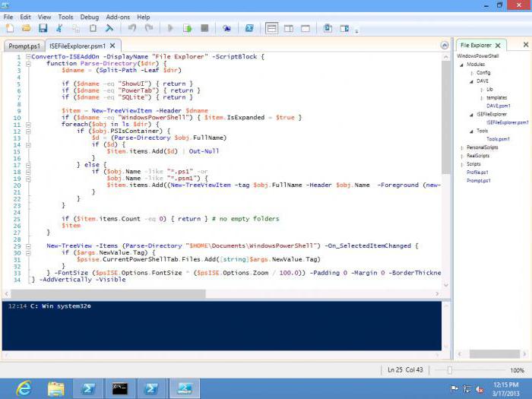Expand the Config folder node
The image size is (532, 399).
(472, 73)
